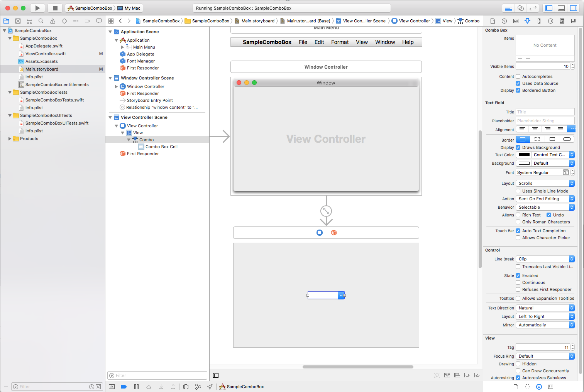This screenshot has width=584, height=392.
Task: Uncheck Uses Data Source
Action: tap(518, 83)
